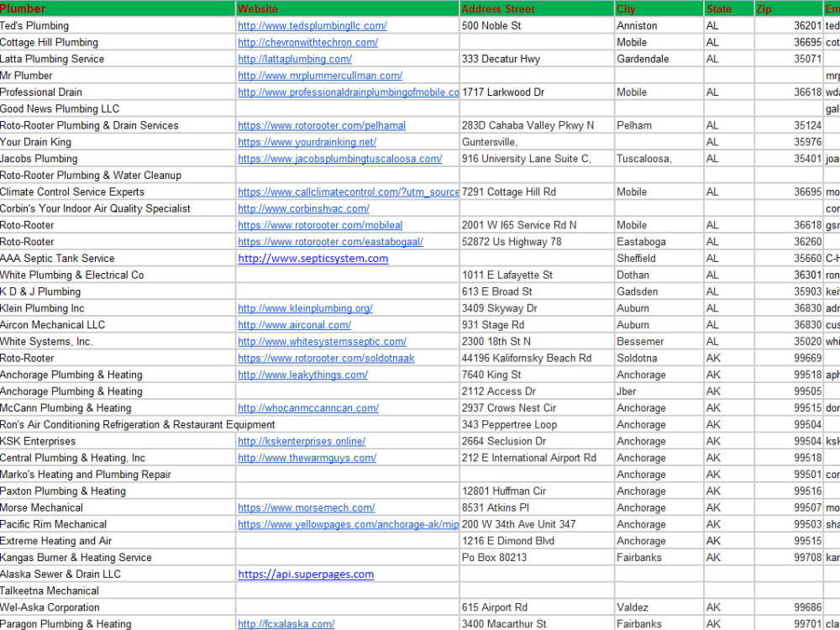This screenshot has width=840, height=630.
Task: Select the Climate Control Service Experts cell
Action: click(118, 192)
